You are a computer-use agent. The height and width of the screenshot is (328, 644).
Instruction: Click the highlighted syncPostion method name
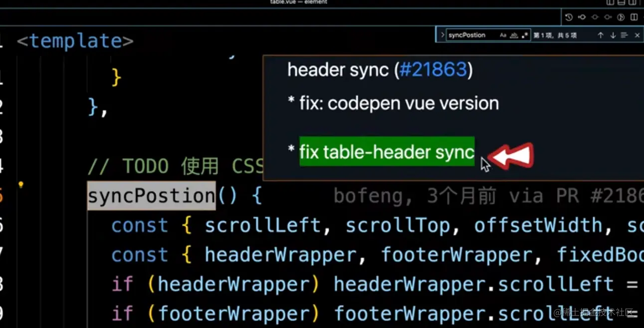pyautogui.click(x=152, y=196)
